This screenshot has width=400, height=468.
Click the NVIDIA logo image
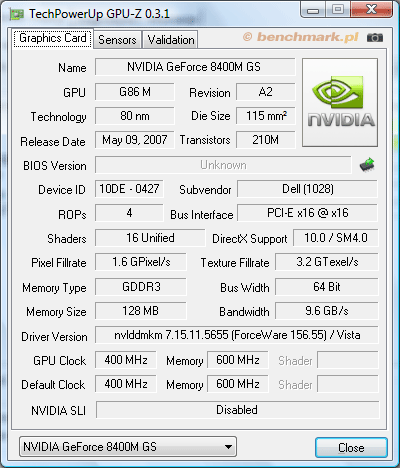click(x=340, y=102)
